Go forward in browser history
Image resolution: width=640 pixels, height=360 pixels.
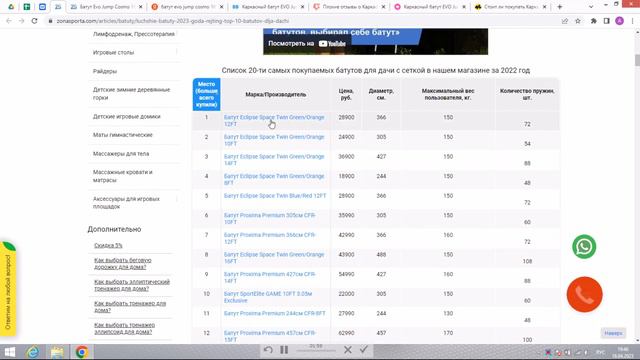(22, 21)
